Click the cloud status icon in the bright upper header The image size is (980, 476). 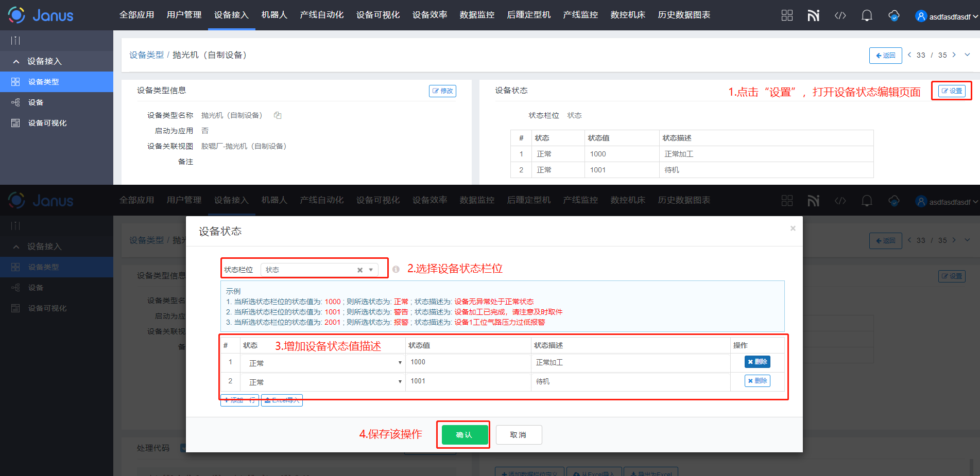pos(894,15)
